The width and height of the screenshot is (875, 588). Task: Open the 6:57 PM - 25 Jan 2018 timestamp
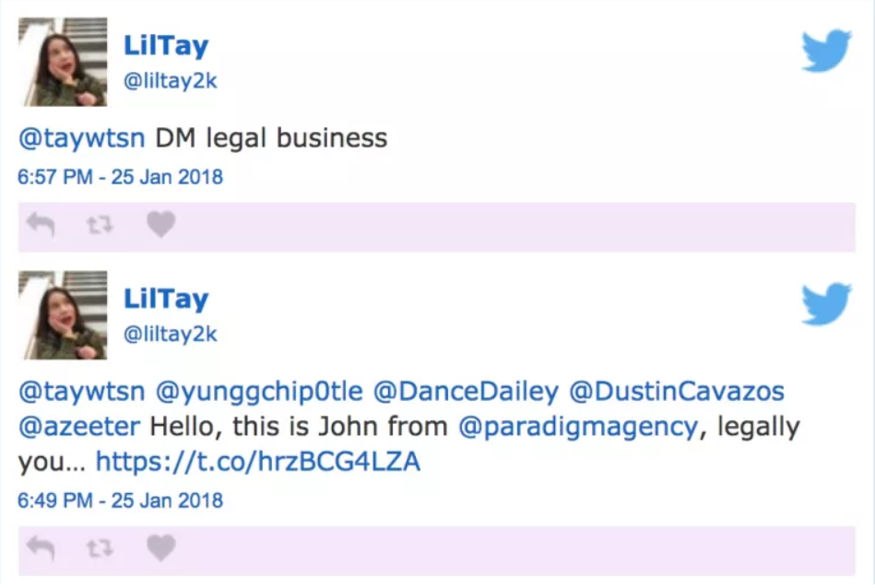coord(120,177)
